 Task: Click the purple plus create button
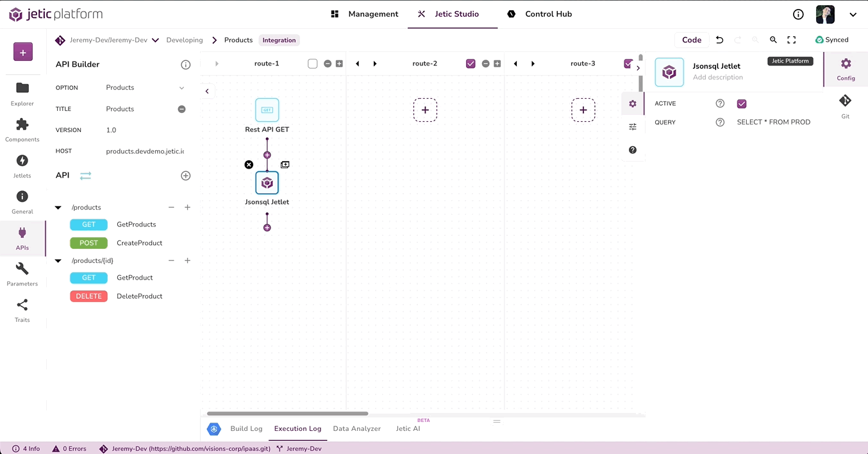pos(22,53)
